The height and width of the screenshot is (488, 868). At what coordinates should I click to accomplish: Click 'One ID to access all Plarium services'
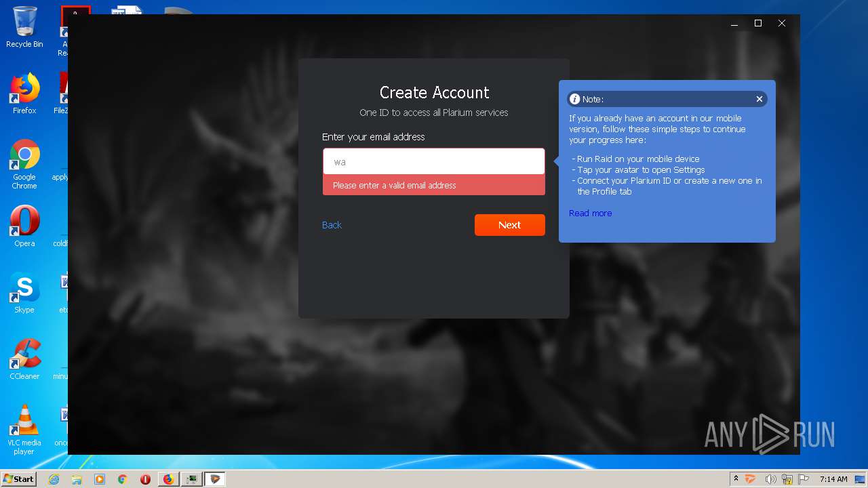point(434,113)
